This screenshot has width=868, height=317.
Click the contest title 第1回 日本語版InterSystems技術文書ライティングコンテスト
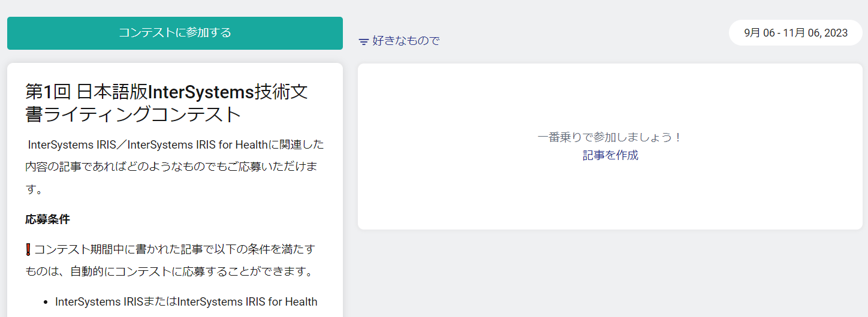167,103
